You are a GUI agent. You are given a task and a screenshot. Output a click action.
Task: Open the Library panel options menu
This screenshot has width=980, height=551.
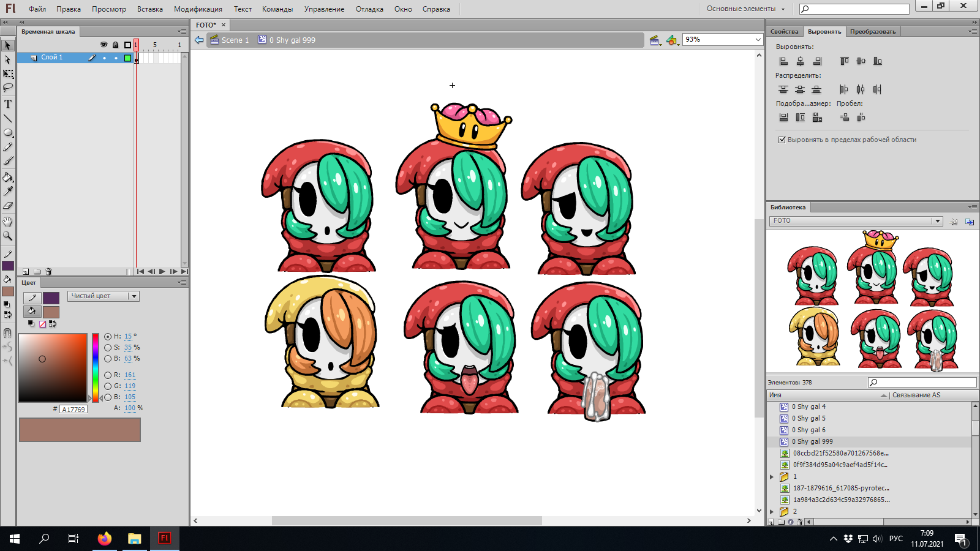[973, 207]
